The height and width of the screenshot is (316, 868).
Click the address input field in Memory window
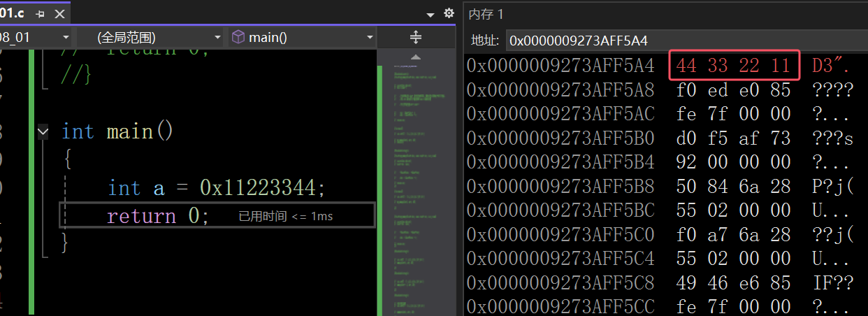coord(686,41)
